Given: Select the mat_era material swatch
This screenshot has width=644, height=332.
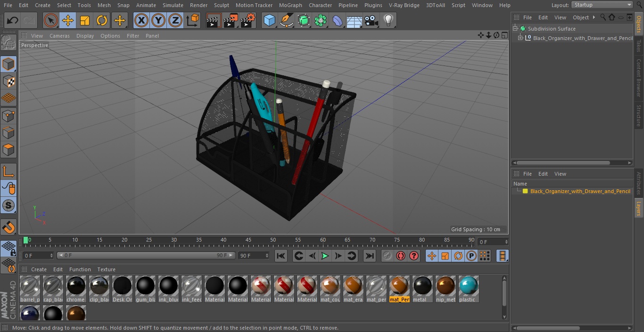Looking at the screenshot, I should click(353, 289).
